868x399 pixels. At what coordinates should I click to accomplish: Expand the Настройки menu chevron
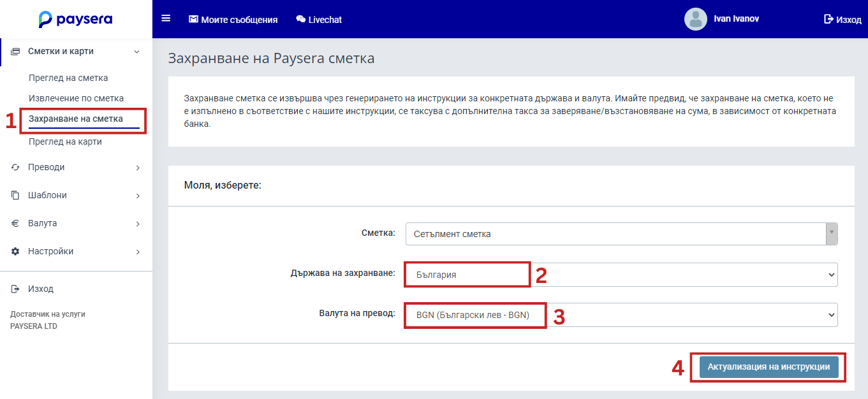coord(138,252)
